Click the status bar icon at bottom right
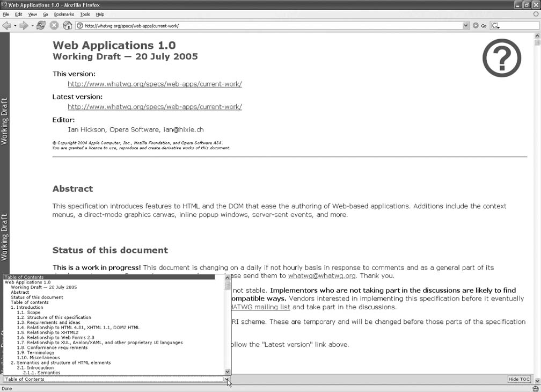The width and height of the screenshot is (541, 392). pyautogui.click(x=536, y=389)
